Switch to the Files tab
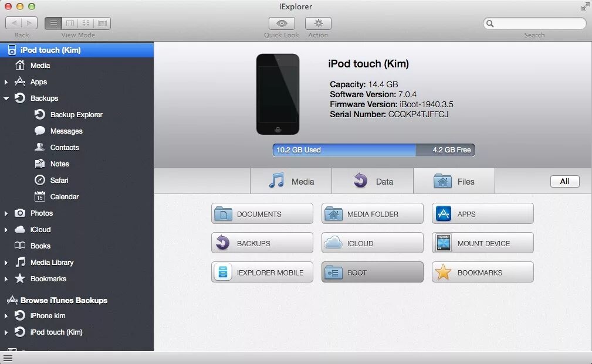The image size is (592, 364). 454,181
